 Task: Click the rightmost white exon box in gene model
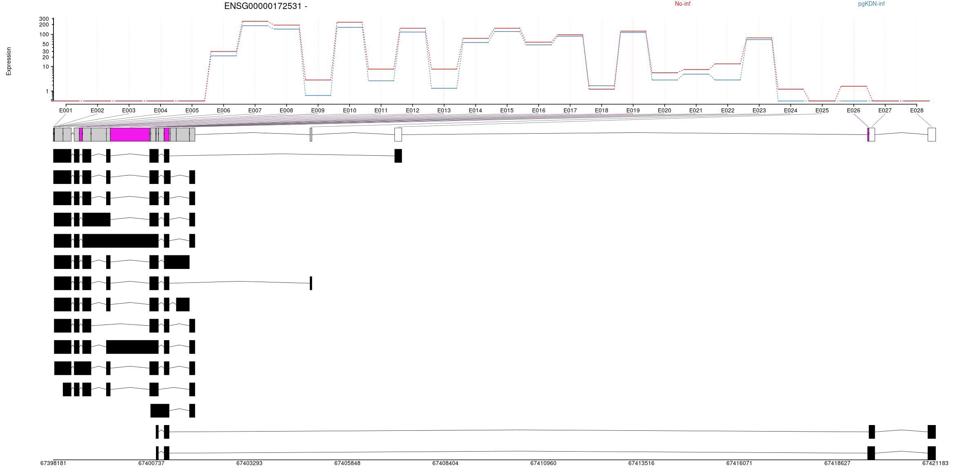coord(931,134)
